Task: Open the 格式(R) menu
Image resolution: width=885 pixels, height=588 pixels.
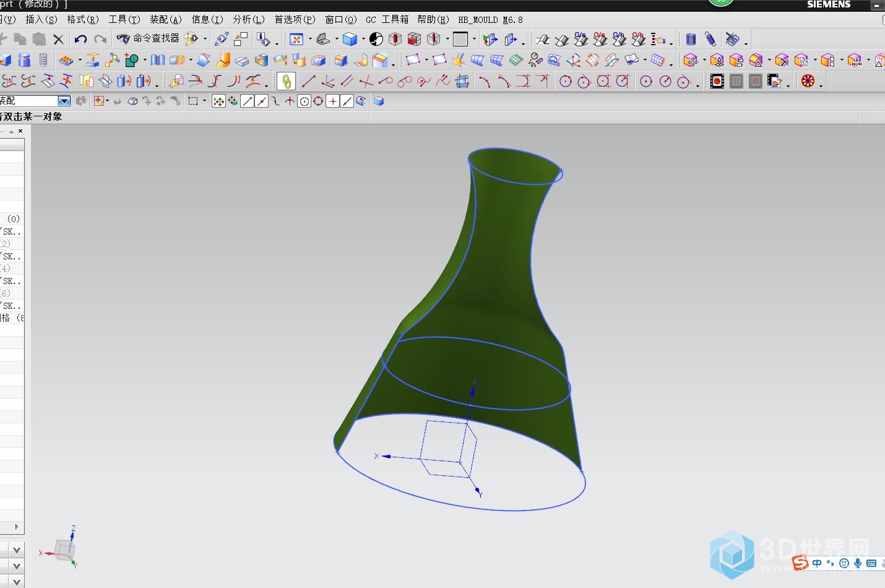Action: point(83,20)
